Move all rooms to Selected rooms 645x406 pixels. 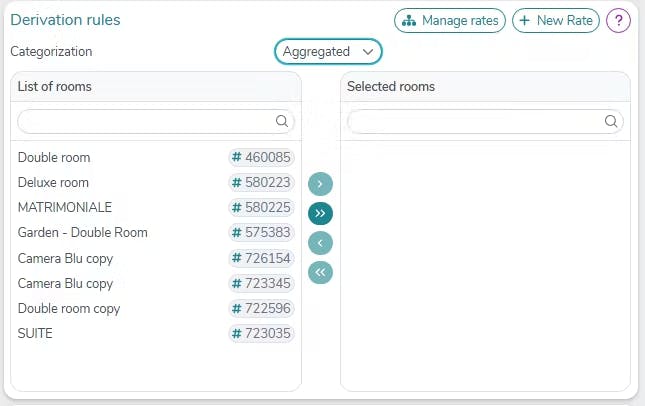point(320,213)
